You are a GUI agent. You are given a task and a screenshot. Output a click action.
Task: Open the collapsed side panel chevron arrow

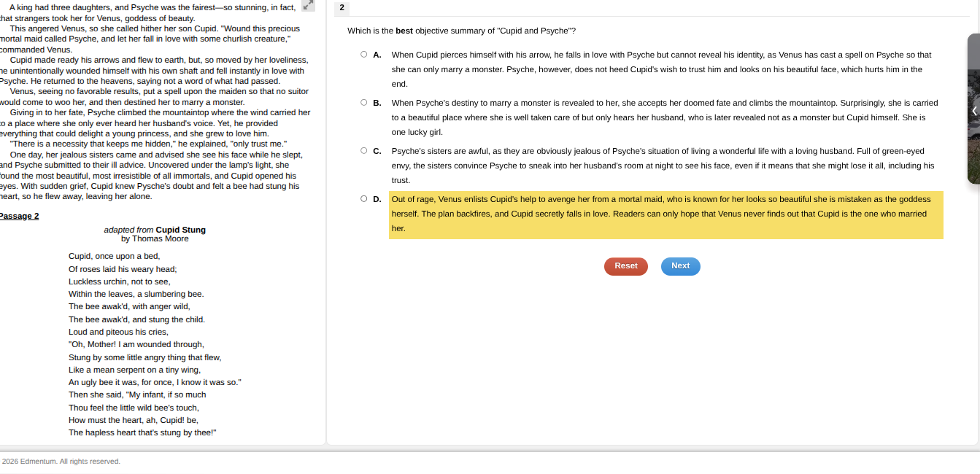pyautogui.click(x=973, y=111)
